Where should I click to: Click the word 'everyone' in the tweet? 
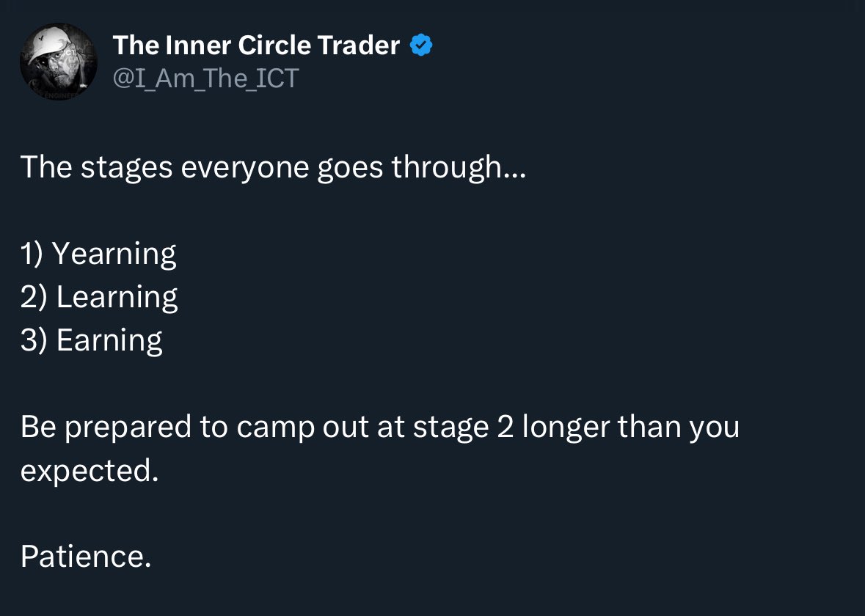point(245,169)
